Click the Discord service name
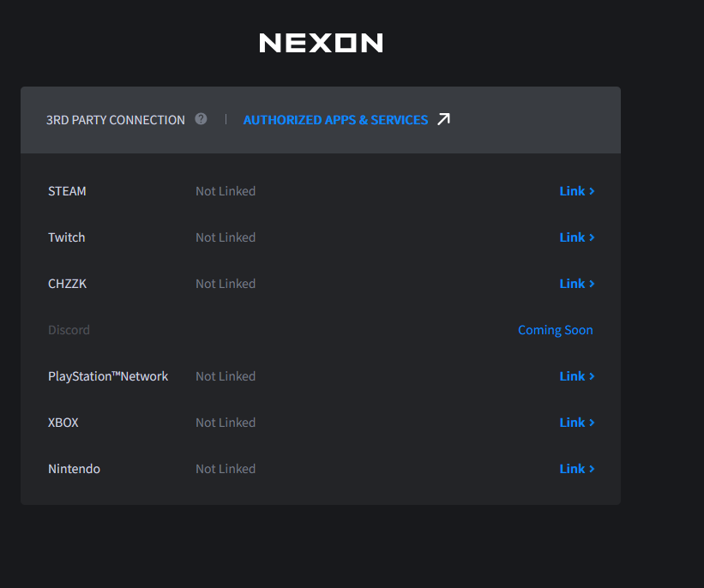Image resolution: width=704 pixels, height=588 pixels. (69, 330)
